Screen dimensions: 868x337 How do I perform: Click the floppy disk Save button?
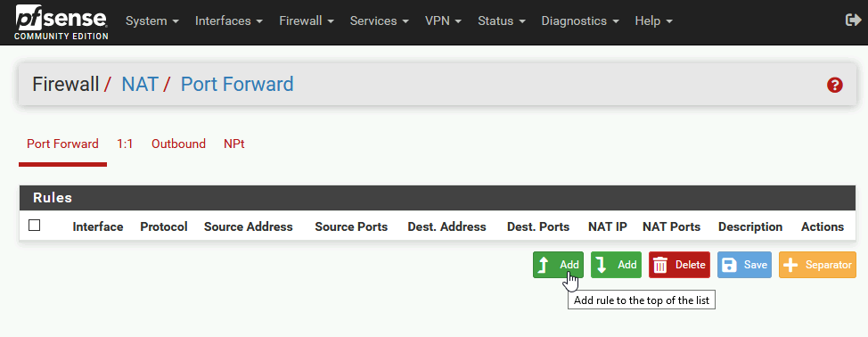click(744, 265)
